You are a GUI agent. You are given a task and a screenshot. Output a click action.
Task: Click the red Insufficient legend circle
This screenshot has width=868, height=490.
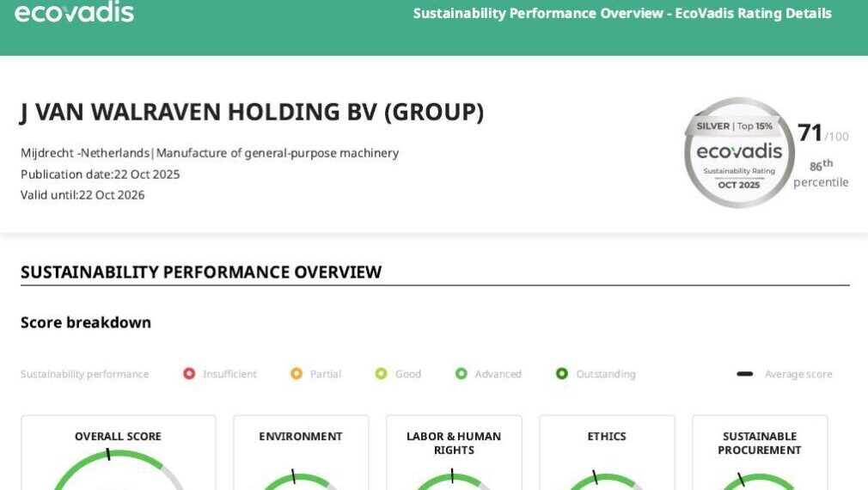pyautogui.click(x=189, y=374)
